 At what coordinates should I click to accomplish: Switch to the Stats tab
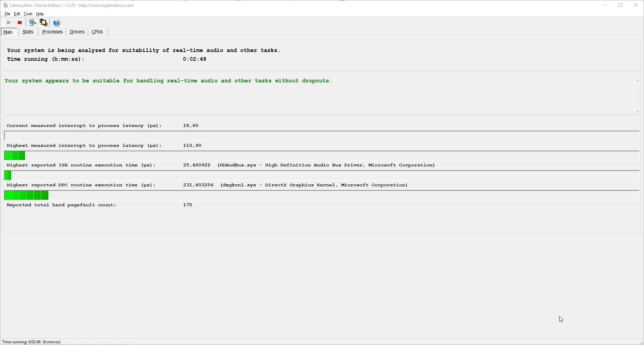(28, 32)
